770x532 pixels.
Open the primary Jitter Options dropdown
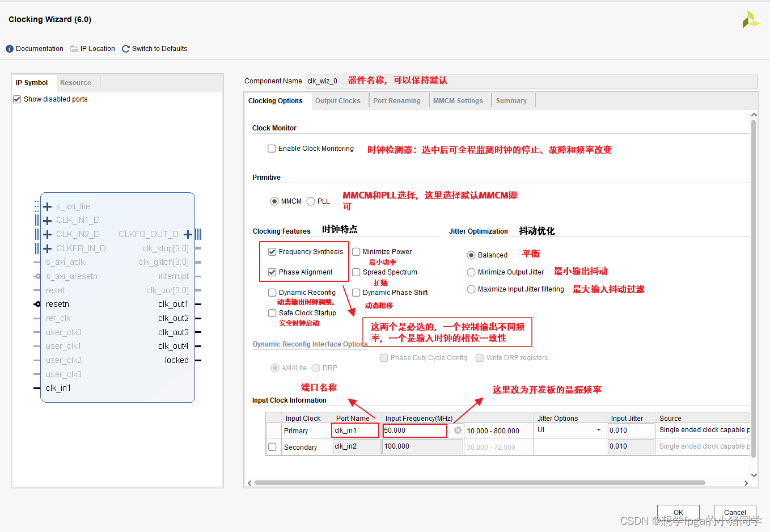pyautogui.click(x=598, y=430)
